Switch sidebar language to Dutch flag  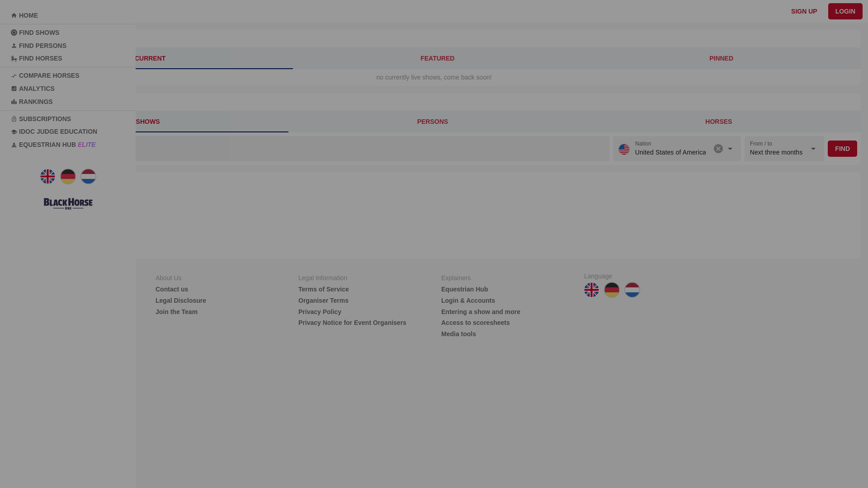[88, 176]
